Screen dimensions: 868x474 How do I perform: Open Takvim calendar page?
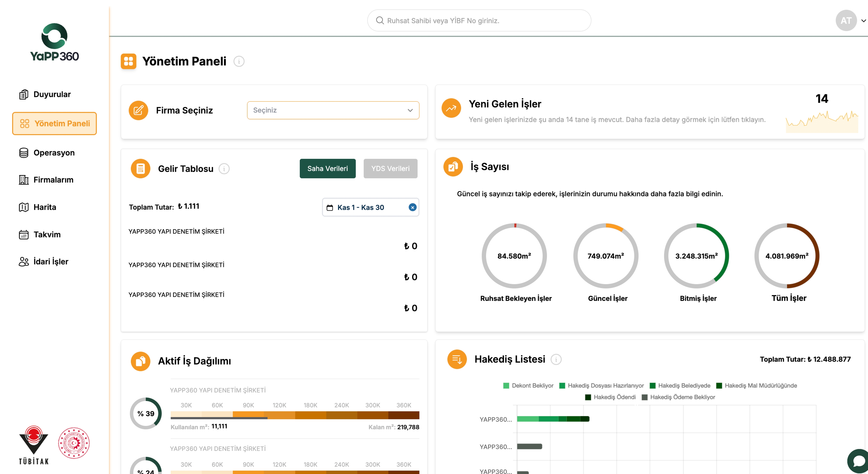pos(40,235)
